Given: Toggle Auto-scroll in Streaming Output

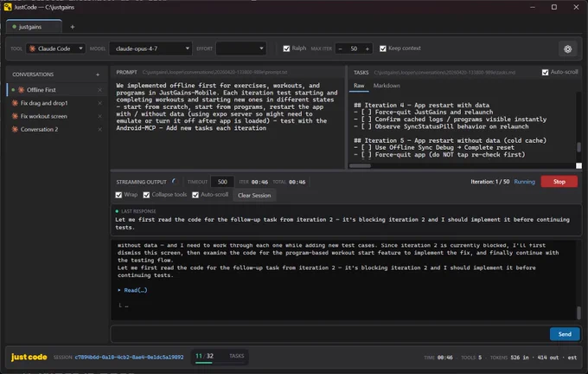Looking at the screenshot, I should (x=195, y=195).
